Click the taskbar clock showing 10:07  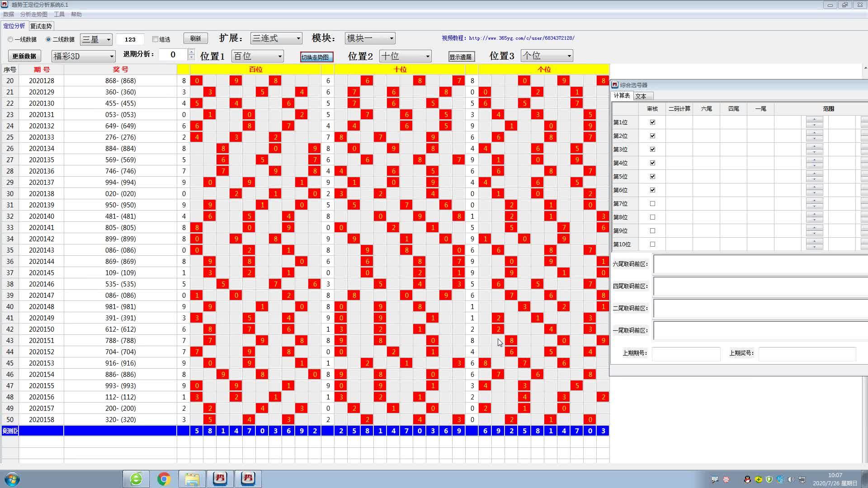tap(835, 479)
